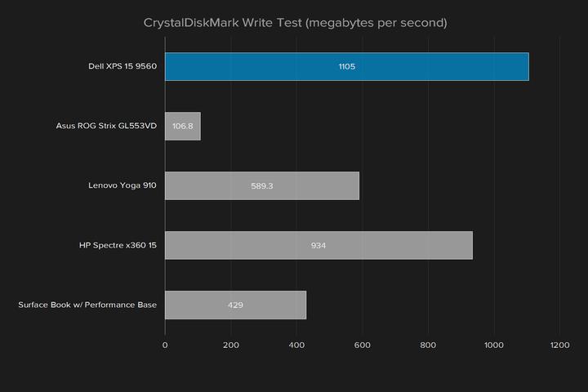Click the 934 value label
The image size is (588, 392).
(x=318, y=245)
